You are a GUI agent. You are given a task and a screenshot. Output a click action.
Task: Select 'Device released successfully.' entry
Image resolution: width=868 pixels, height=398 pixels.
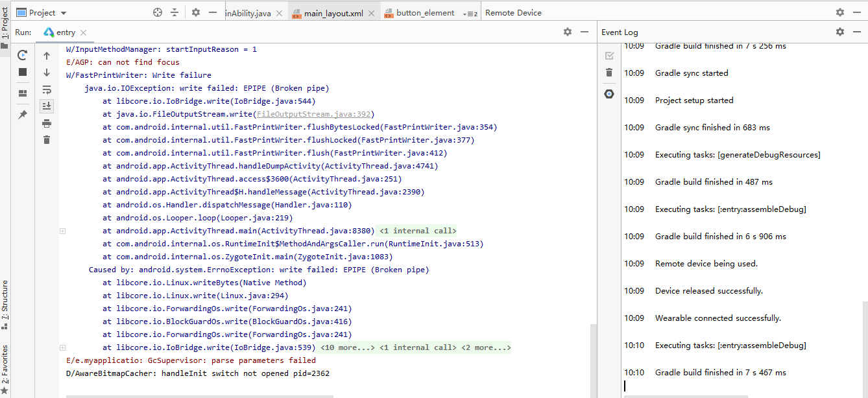point(709,291)
